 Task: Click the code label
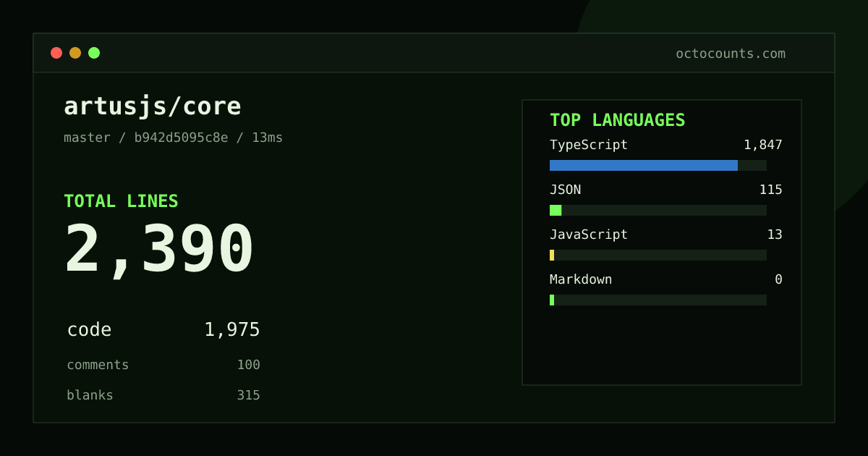(89, 330)
